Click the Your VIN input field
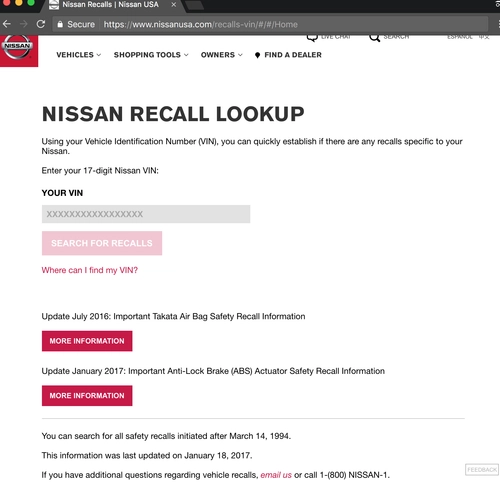The width and height of the screenshot is (500, 485). (146, 214)
